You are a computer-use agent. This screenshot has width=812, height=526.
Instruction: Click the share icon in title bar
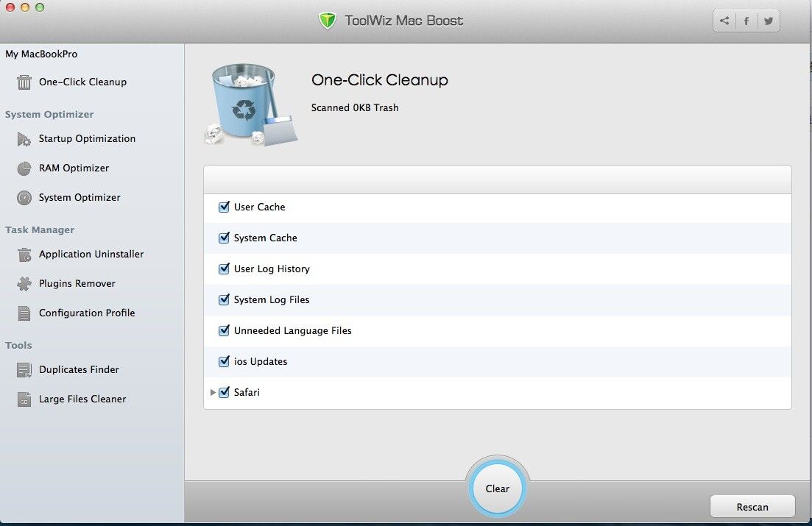(x=724, y=21)
